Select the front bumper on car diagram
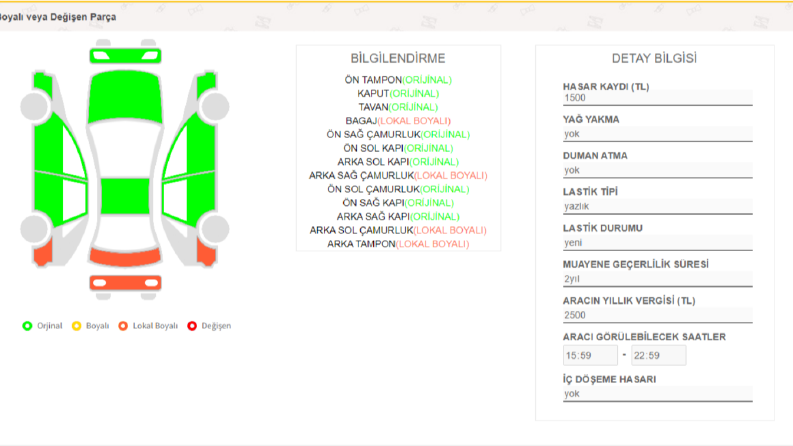 tap(125, 56)
